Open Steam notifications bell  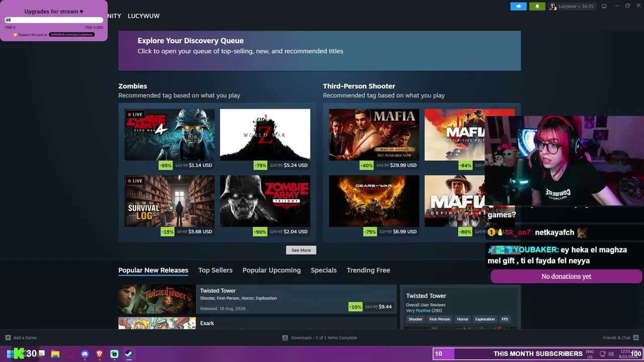coord(537,7)
